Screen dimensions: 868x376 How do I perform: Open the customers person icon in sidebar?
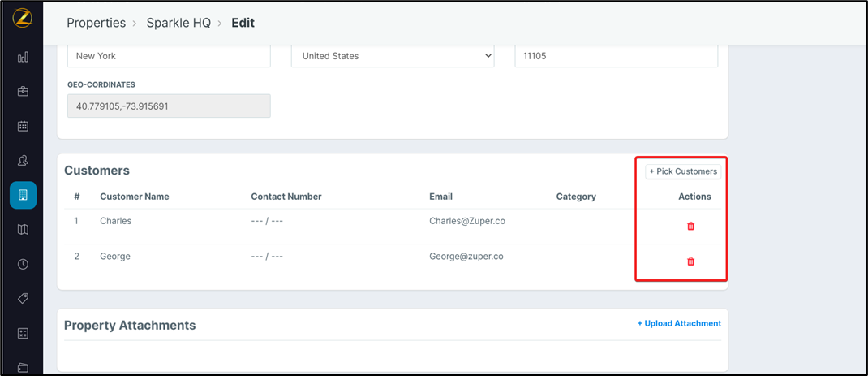pyautogui.click(x=23, y=161)
